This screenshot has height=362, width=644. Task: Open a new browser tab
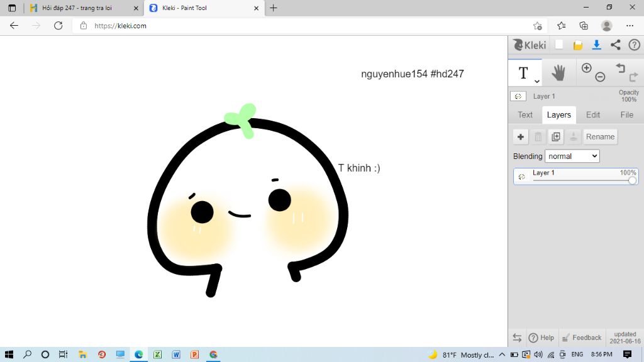pos(274,8)
